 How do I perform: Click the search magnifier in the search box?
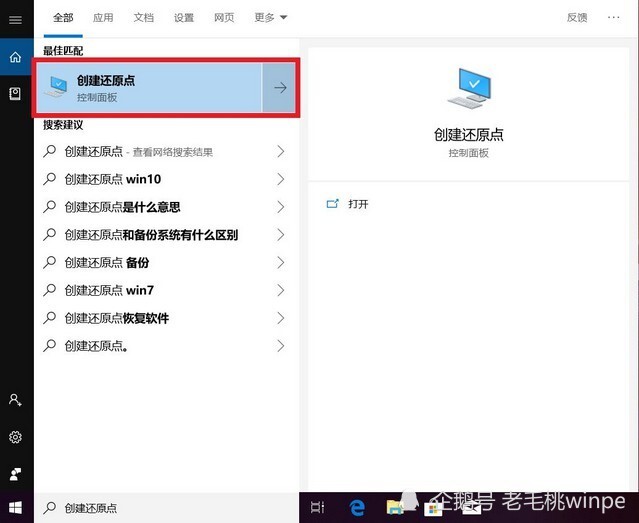pyautogui.click(x=50, y=508)
